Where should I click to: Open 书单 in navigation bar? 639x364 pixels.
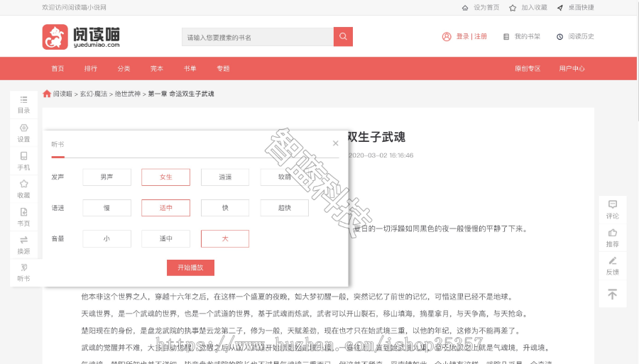[x=190, y=68]
